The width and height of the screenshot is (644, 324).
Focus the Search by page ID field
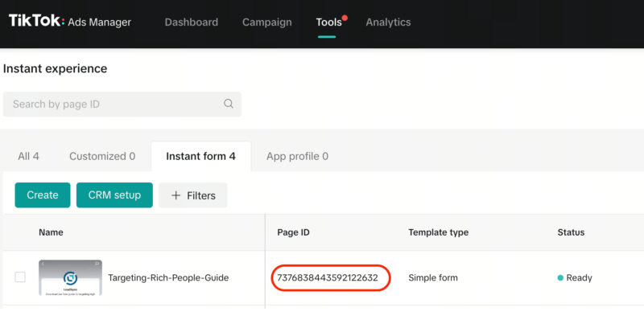tap(113, 104)
